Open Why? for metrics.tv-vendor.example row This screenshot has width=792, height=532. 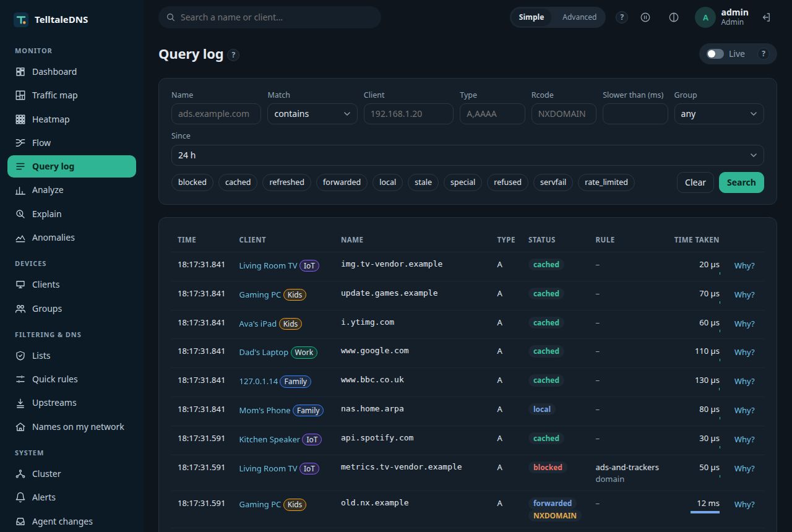[744, 469]
